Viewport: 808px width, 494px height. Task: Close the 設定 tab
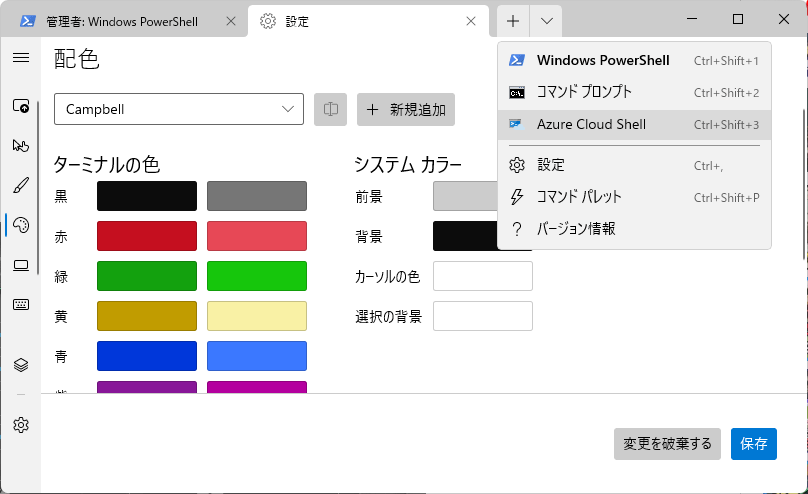pos(470,21)
